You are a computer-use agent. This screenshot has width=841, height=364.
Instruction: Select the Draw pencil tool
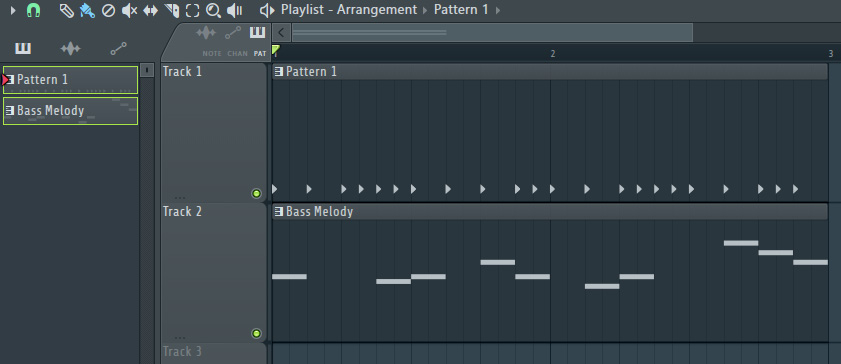click(67, 10)
